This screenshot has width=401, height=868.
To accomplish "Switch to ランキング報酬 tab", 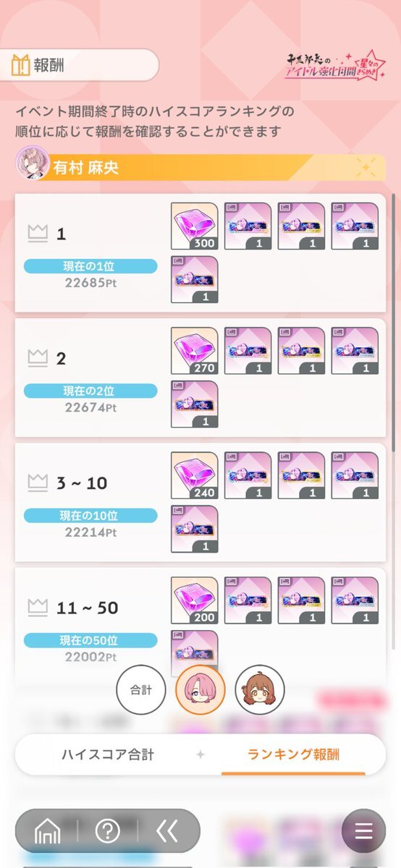I will [x=294, y=754].
